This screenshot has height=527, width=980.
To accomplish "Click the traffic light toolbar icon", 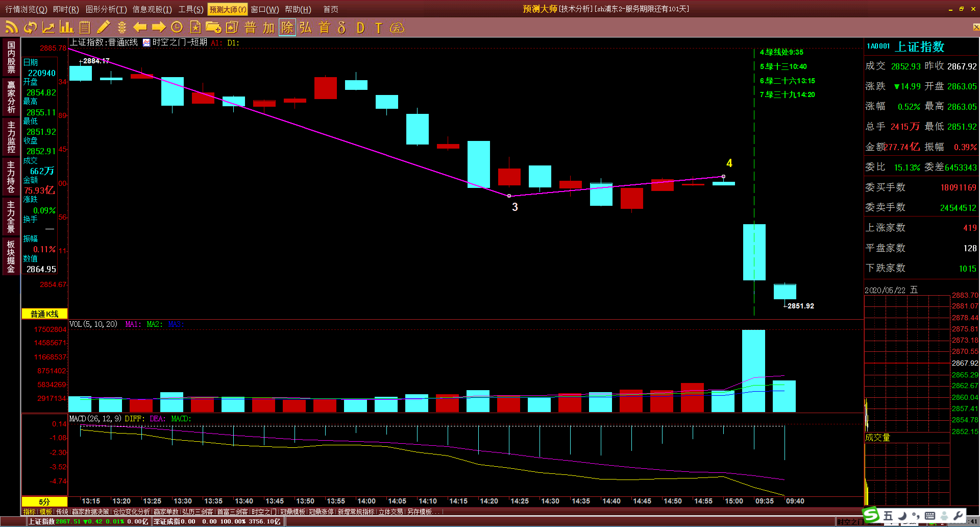I will [121, 28].
